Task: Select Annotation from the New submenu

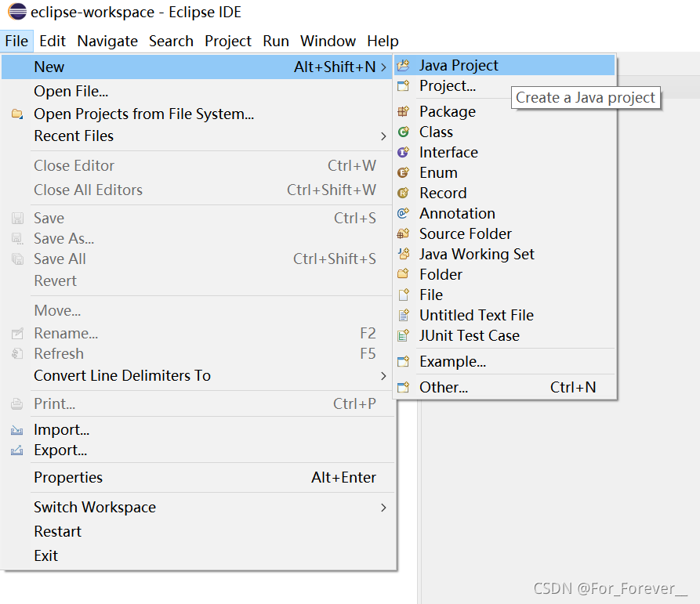Action: pyautogui.click(x=505, y=213)
